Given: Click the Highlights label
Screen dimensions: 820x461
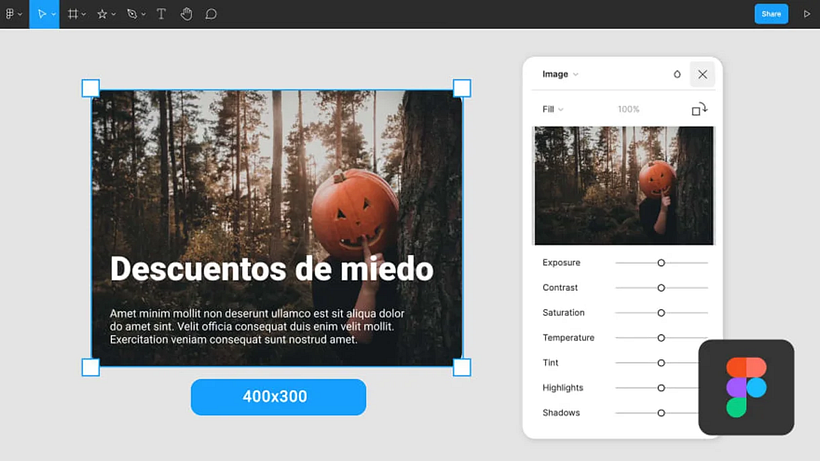Looking at the screenshot, I should 563,388.
